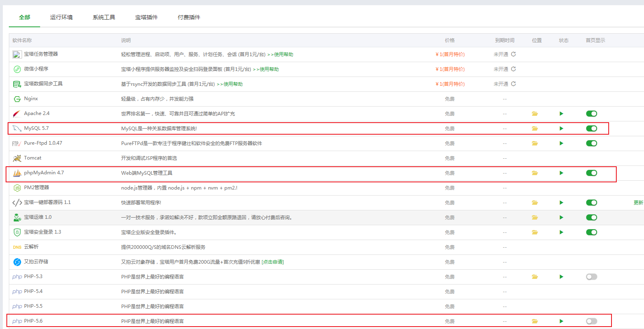Toggle 宝塔运维 1.0 homepage display switch
The image size is (644, 329).
(591, 218)
